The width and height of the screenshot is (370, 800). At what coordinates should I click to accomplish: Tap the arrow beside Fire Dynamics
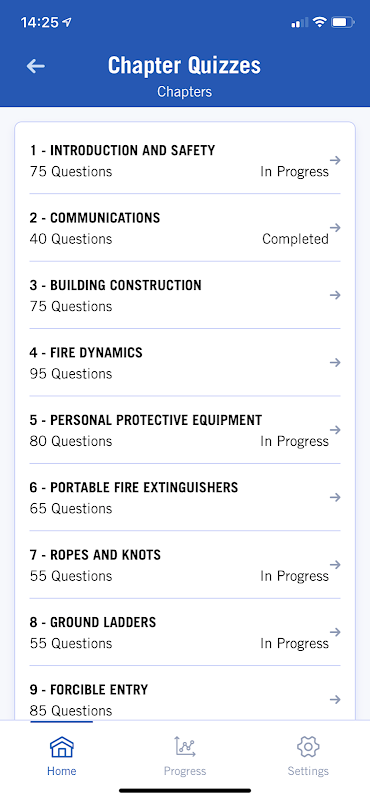pos(335,362)
